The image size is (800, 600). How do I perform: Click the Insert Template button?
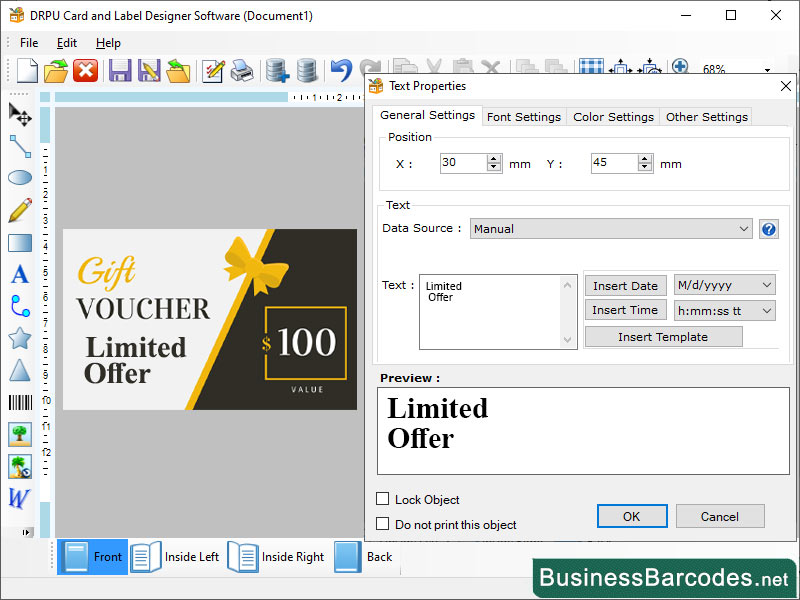point(662,336)
